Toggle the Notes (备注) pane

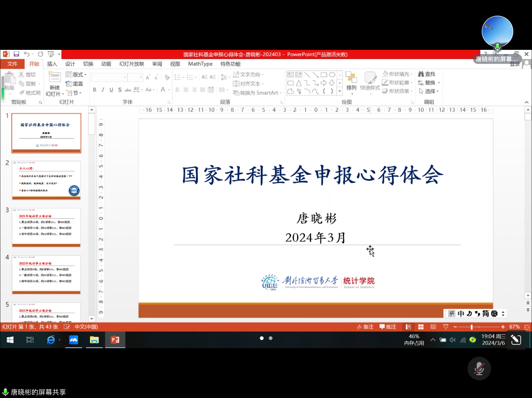coord(365,327)
